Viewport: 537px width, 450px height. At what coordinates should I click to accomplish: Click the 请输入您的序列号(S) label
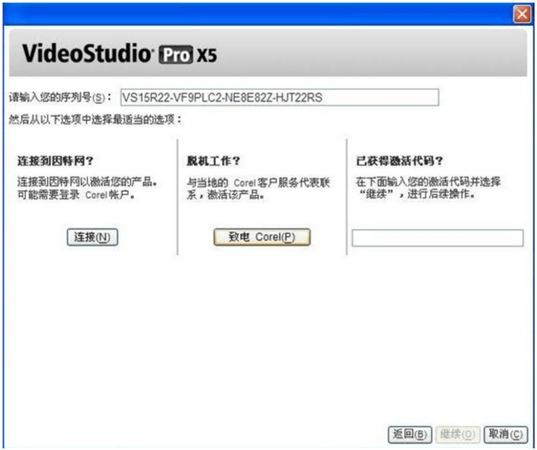click(x=60, y=98)
